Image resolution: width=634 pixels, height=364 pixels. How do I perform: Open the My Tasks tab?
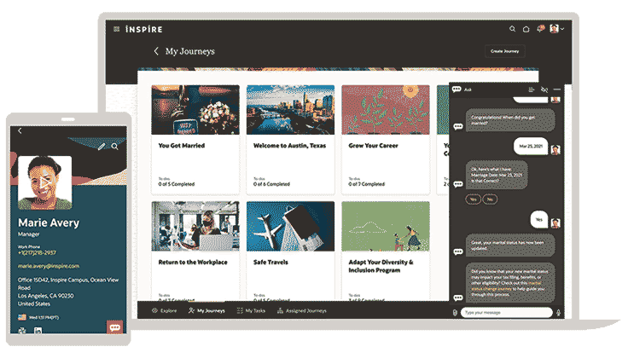coord(250,311)
